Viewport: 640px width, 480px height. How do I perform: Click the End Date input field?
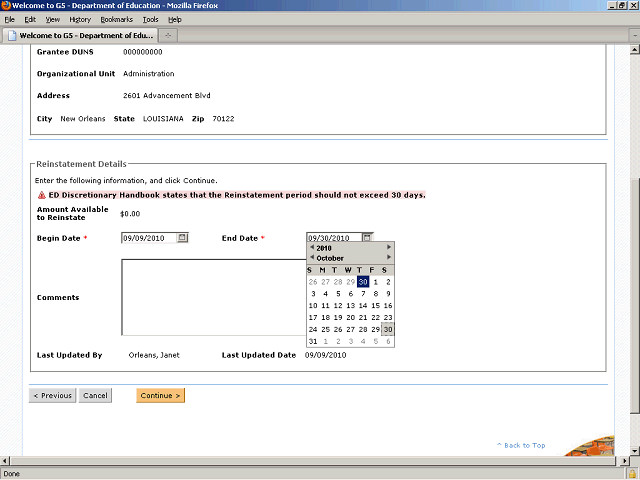(334, 238)
